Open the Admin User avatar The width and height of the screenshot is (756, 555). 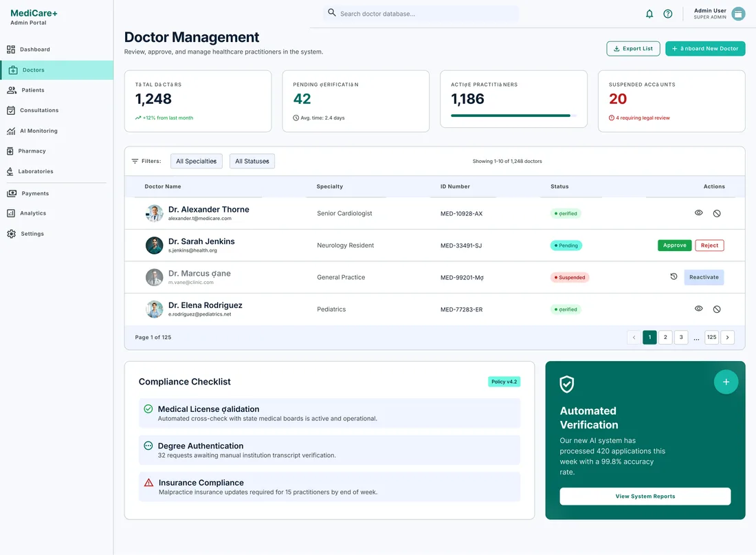[738, 14]
